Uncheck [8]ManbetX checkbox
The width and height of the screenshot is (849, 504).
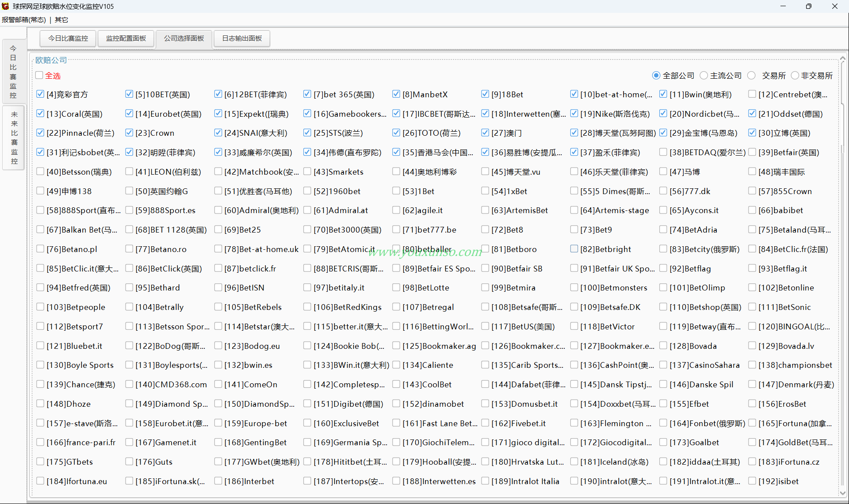click(396, 94)
